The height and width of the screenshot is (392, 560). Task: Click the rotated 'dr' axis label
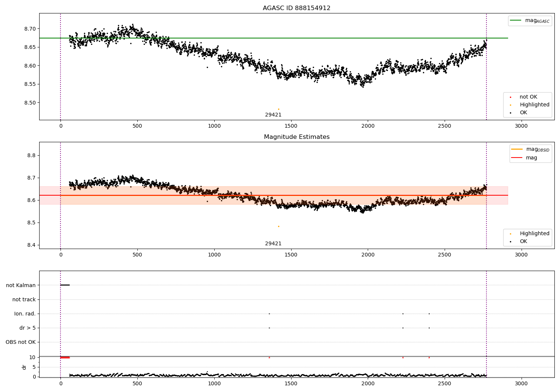click(24, 367)
